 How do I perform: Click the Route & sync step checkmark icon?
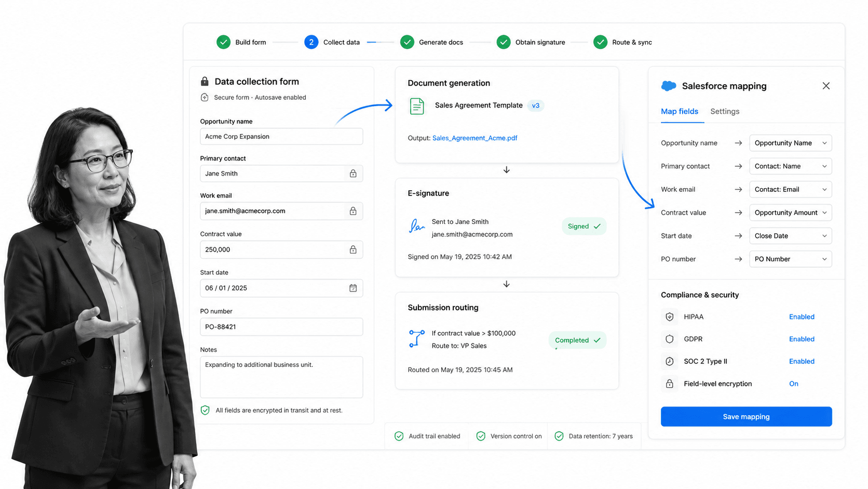(x=600, y=42)
